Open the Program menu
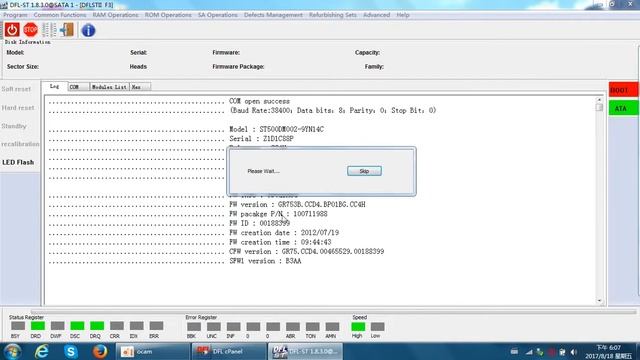640x360 pixels. pyautogui.click(x=15, y=15)
